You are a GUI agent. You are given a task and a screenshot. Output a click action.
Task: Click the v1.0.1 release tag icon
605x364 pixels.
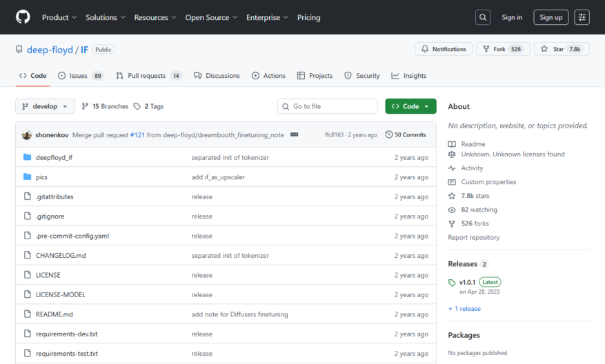point(453,283)
